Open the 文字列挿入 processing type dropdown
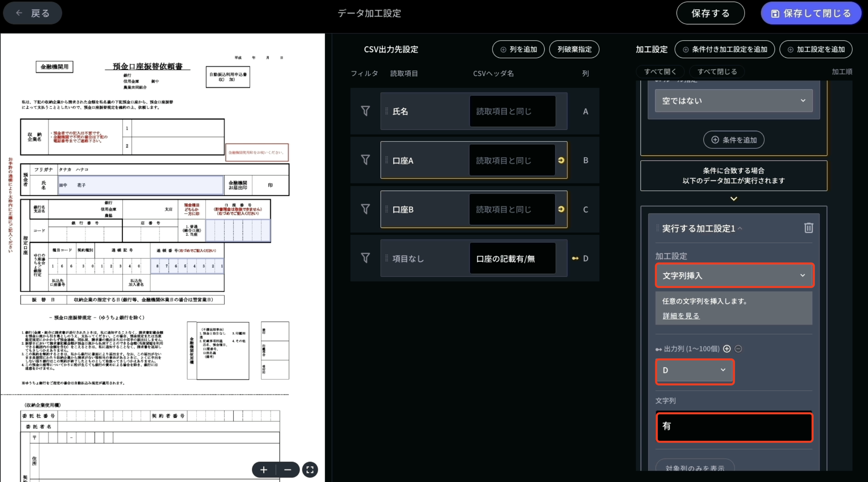The height and width of the screenshot is (482, 868). [733, 275]
